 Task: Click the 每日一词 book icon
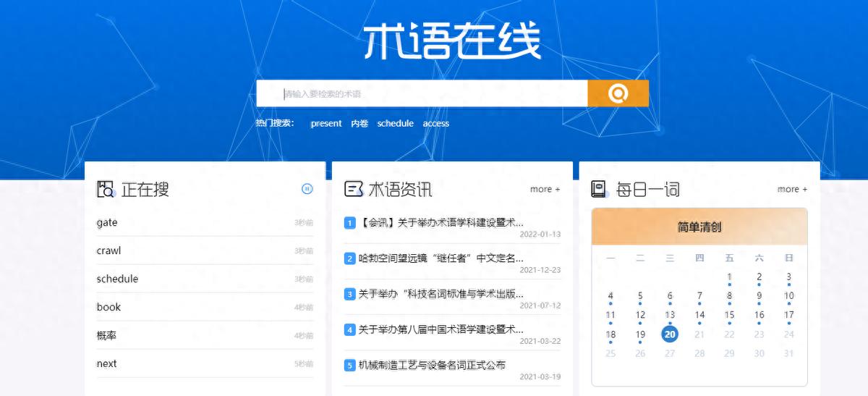[599, 190]
